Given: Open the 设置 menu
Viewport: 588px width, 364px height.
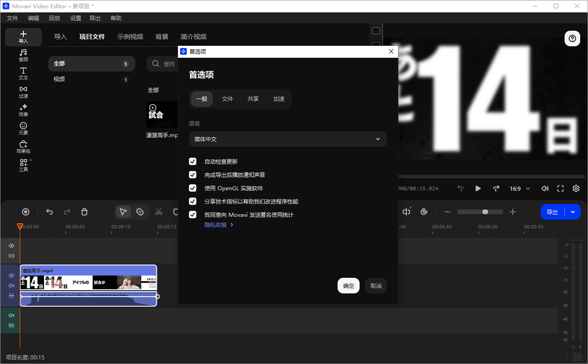Looking at the screenshot, I should [76, 18].
